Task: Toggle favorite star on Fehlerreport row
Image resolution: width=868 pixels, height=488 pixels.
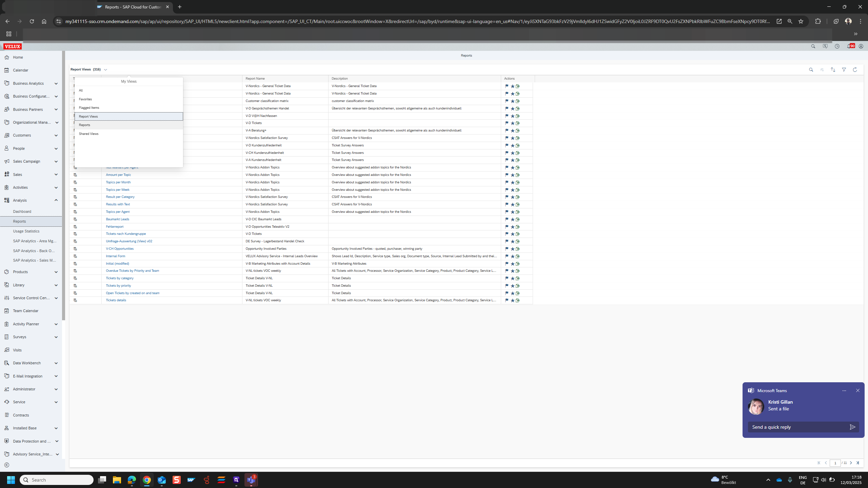Action: (512, 227)
